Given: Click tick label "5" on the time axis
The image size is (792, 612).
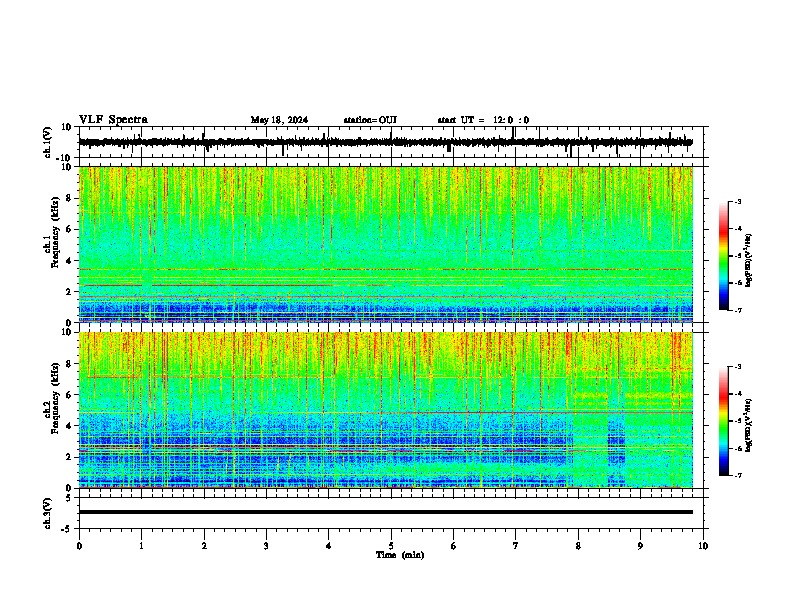Looking at the screenshot, I should [391, 546].
